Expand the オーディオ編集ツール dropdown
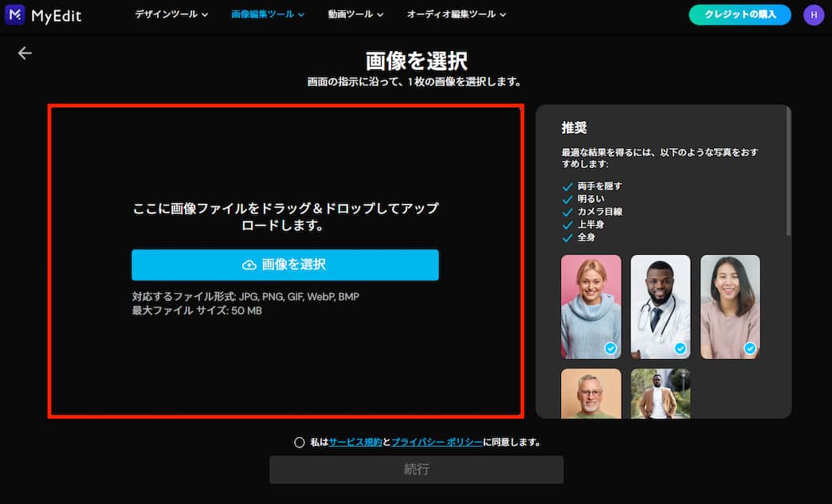Image resolution: width=832 pixels, height=504 pixels. [x=456, y=14]
